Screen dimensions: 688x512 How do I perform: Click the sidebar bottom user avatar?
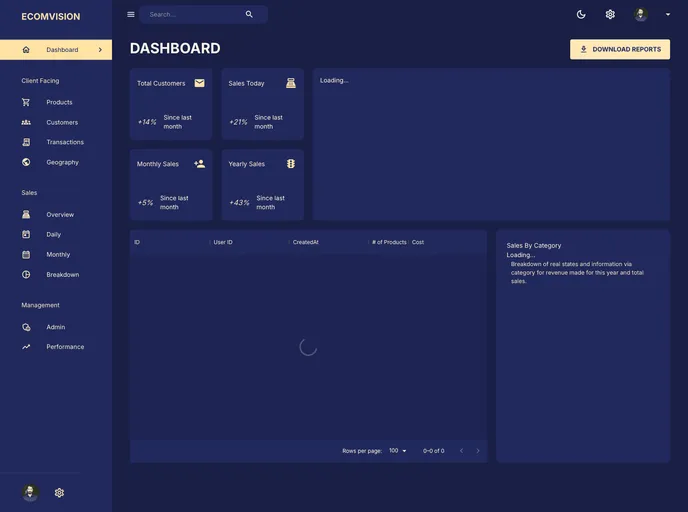point(30,492)
